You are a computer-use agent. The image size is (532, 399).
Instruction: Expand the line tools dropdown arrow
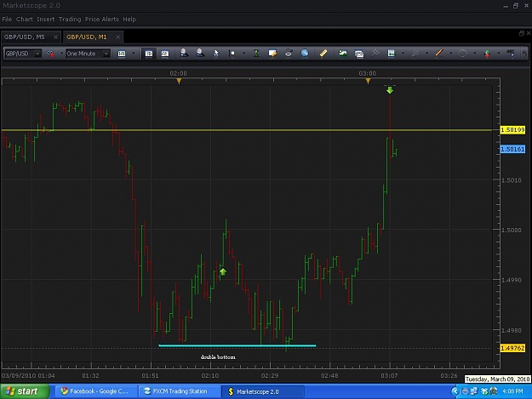tap(451, 54)
